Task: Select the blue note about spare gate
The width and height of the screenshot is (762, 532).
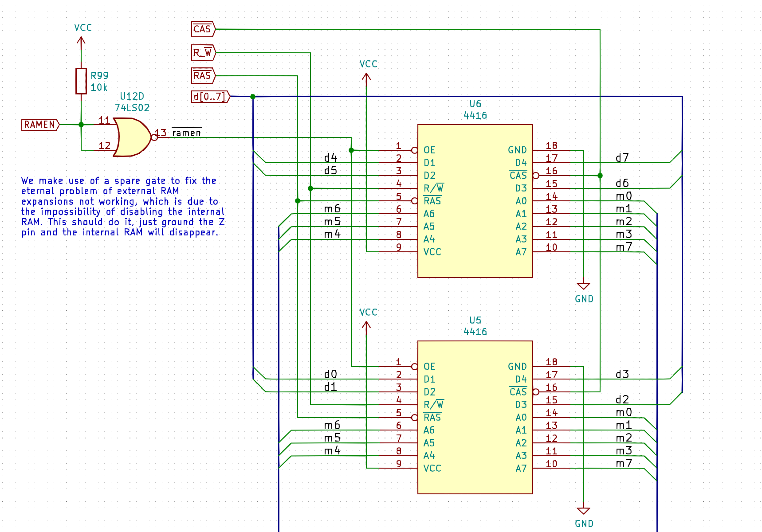Action: (123, 207)
